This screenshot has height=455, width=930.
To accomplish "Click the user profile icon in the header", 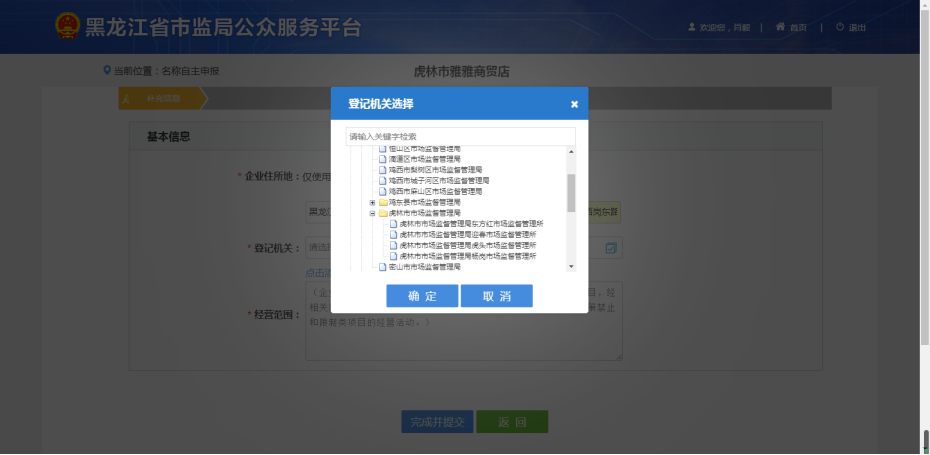I will [692, 27].
